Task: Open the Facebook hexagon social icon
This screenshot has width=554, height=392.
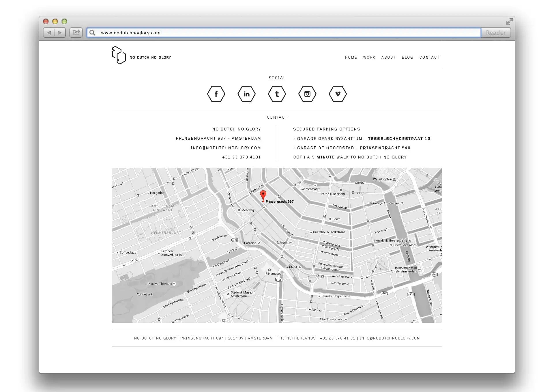Action: 216,94
